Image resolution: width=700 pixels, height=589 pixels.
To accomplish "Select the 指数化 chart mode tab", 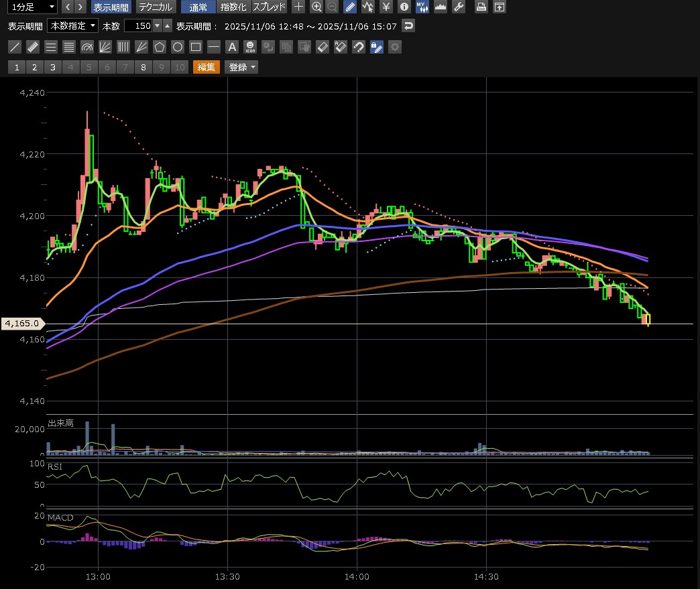I will 233,7.
